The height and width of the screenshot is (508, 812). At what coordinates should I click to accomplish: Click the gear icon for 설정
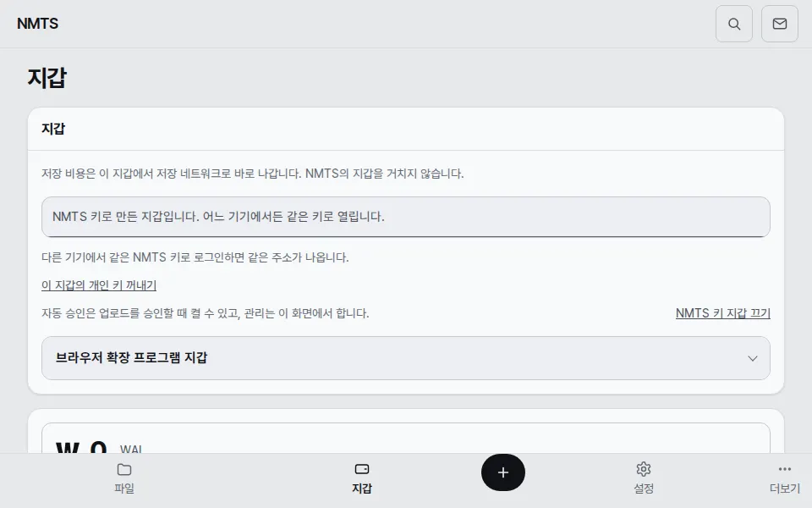coord(643,469)
